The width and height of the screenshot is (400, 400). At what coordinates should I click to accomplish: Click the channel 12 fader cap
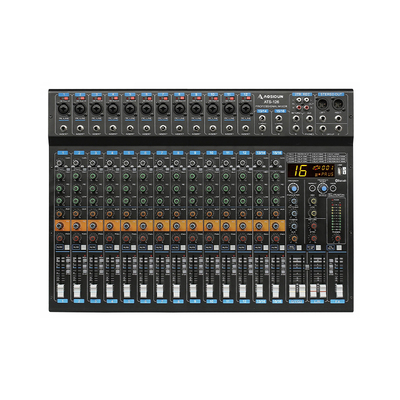243,291
